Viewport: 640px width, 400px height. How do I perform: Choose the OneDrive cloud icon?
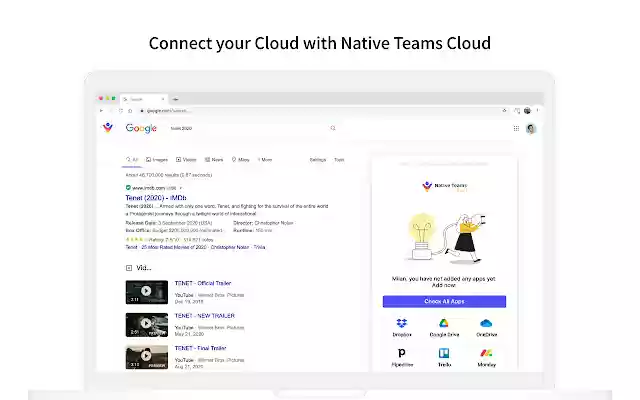[x=486, y=324]
